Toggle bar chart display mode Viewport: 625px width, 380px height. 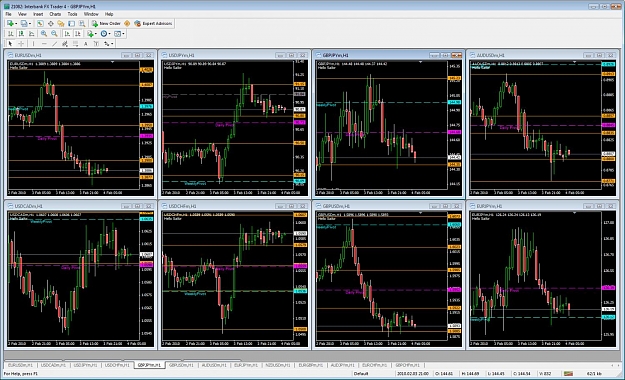11,33
